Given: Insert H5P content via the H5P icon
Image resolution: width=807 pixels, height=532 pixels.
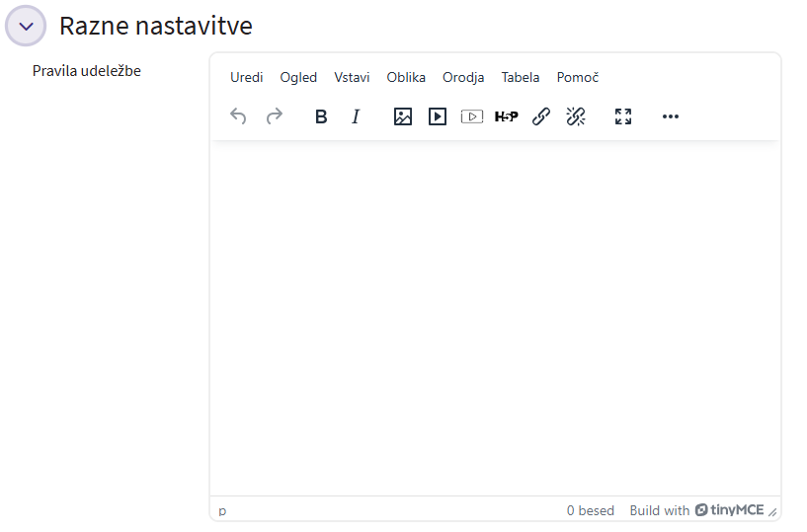Looking at the screenshot, I should click(506, 116).
